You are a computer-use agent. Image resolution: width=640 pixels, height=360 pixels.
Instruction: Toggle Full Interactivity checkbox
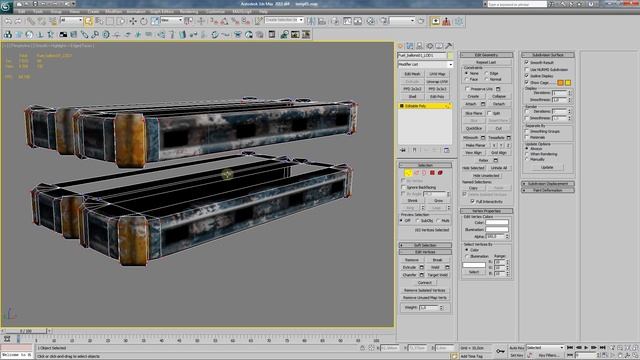[473, 202]
